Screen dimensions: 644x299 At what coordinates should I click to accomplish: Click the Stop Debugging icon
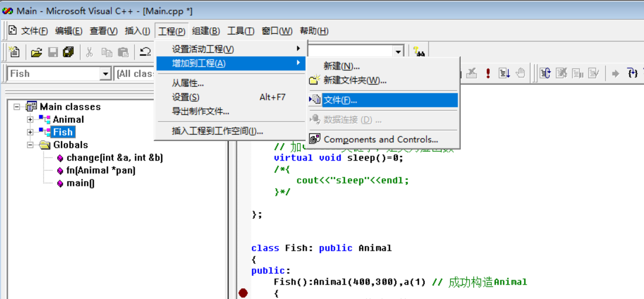coord(562,73)
